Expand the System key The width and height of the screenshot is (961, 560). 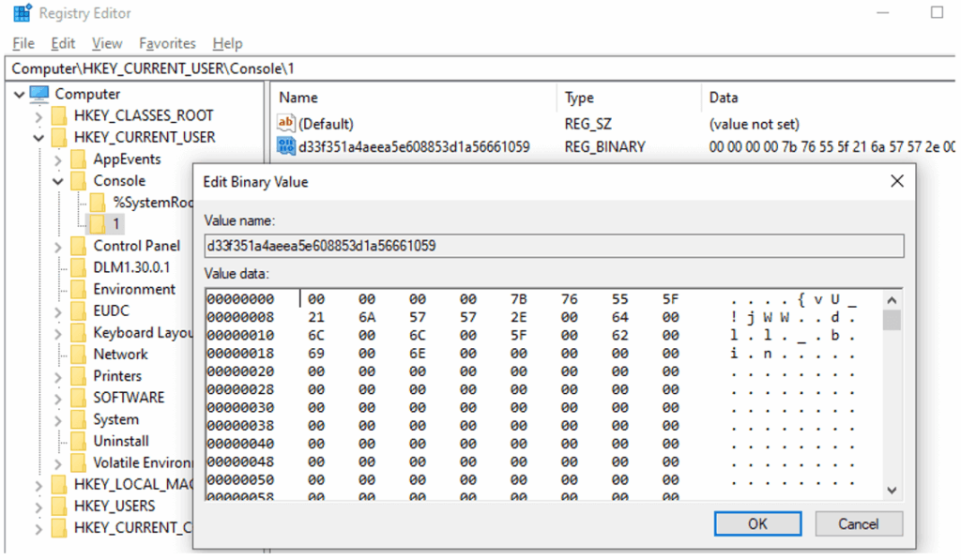(x=57, y=420)
